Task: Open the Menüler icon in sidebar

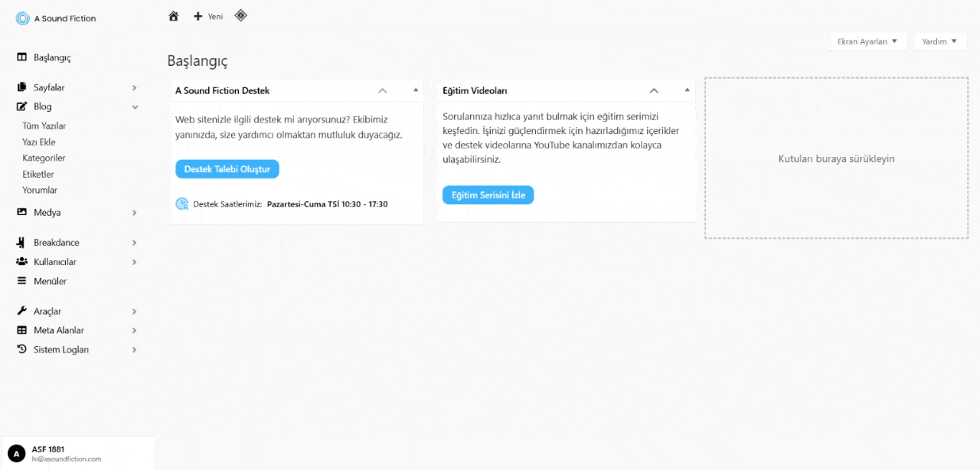Action: pyautogui.click(x=21, y=281)
